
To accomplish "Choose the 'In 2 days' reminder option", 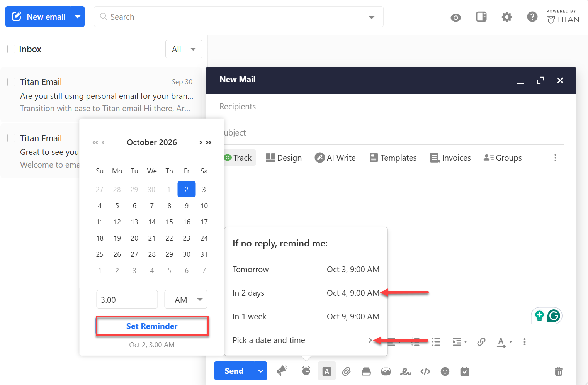I will [x=306, y=293].
